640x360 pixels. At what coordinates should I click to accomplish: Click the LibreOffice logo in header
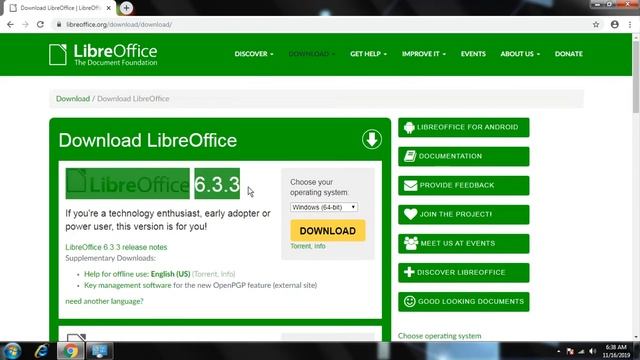click(x=103, y=54)
